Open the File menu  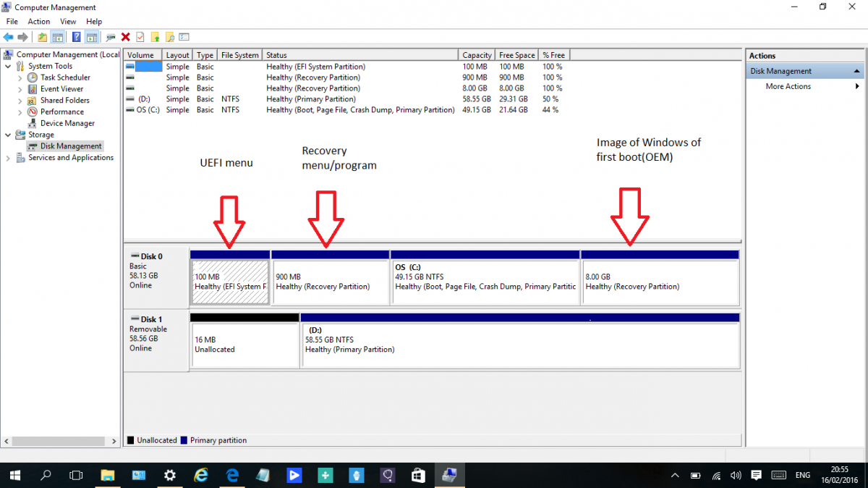pyautogui.click(x=12, y=22)
